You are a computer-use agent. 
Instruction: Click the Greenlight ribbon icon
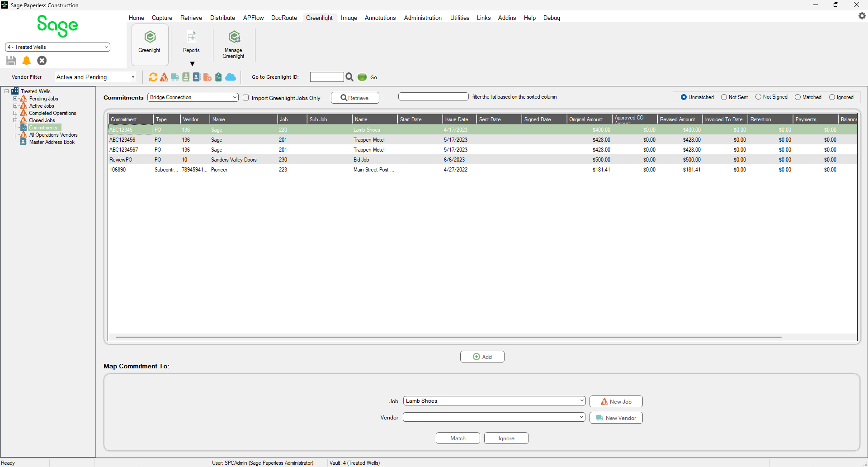click(150, 37)
